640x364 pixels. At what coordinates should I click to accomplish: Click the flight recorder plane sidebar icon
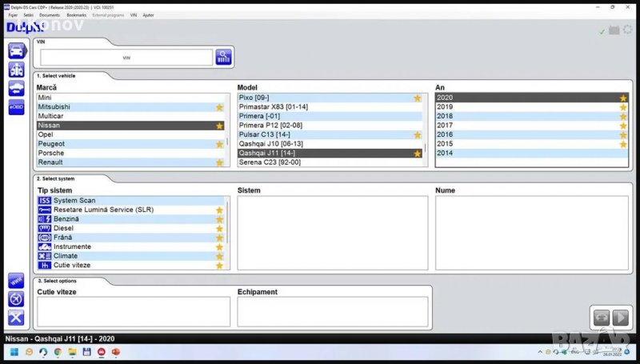coord(16,299)
